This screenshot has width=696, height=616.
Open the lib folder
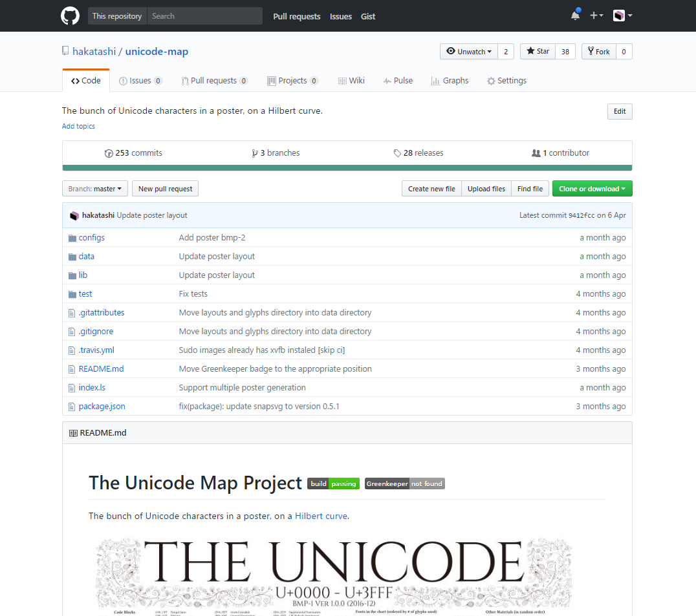(83, 275)
